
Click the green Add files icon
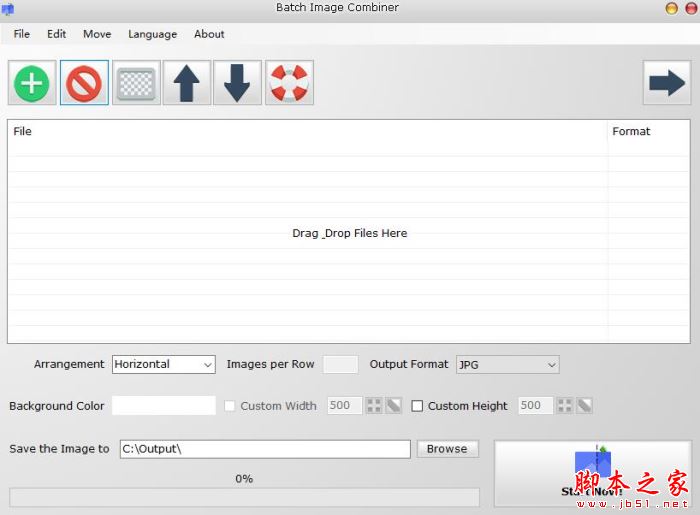tap(32, 83)
